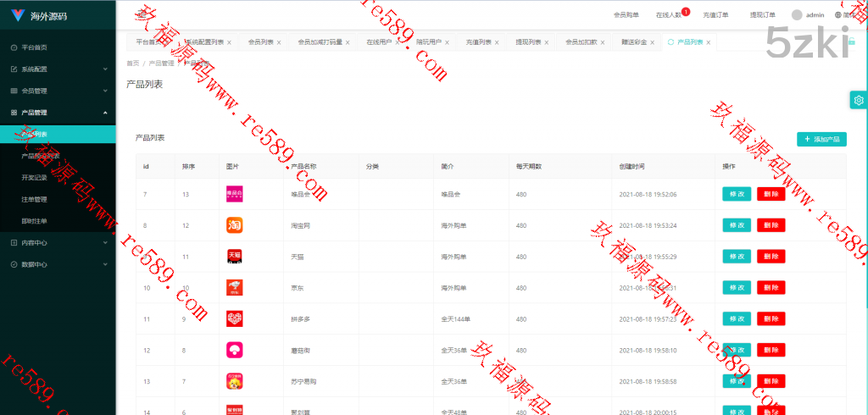Expand the 内容中心 sidebar menu
This screenshot has height=415, width=868.
[x=58, y=242]
